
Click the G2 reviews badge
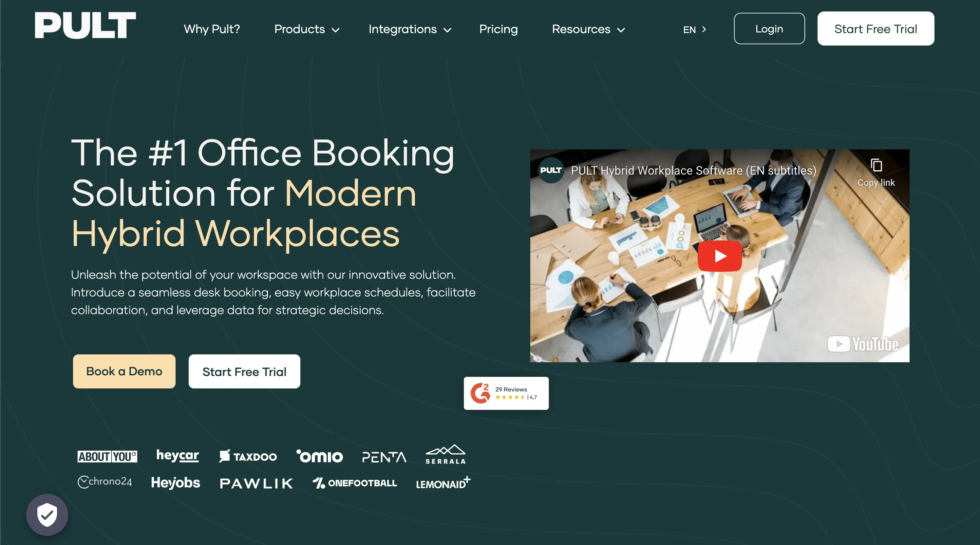(x=506, y=393)
